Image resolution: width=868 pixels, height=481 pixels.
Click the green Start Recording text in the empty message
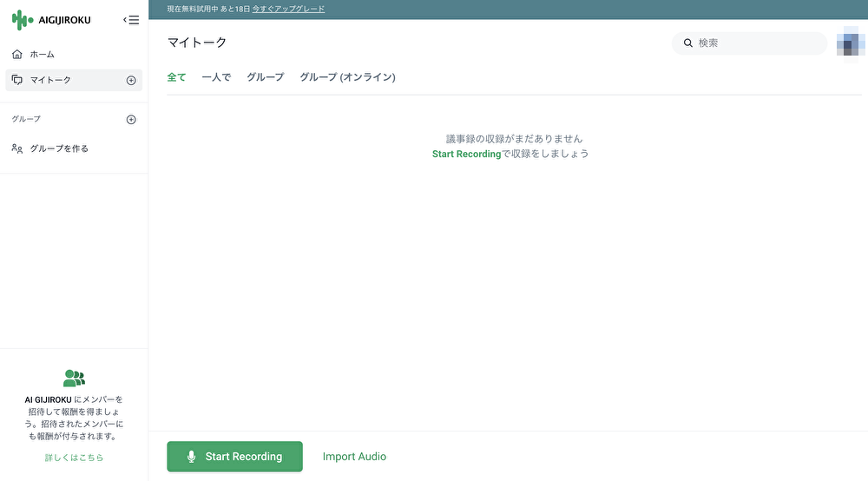(467, 154)
